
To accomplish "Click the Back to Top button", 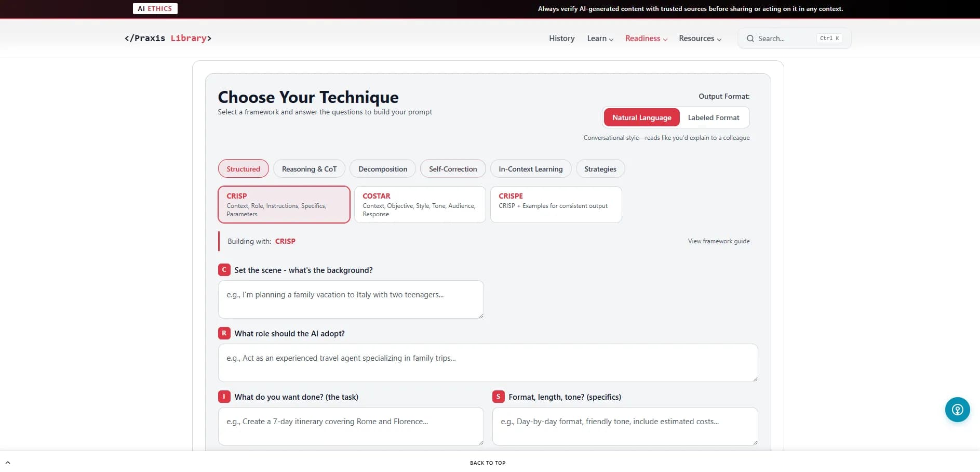I will click(x=487, y=463).
